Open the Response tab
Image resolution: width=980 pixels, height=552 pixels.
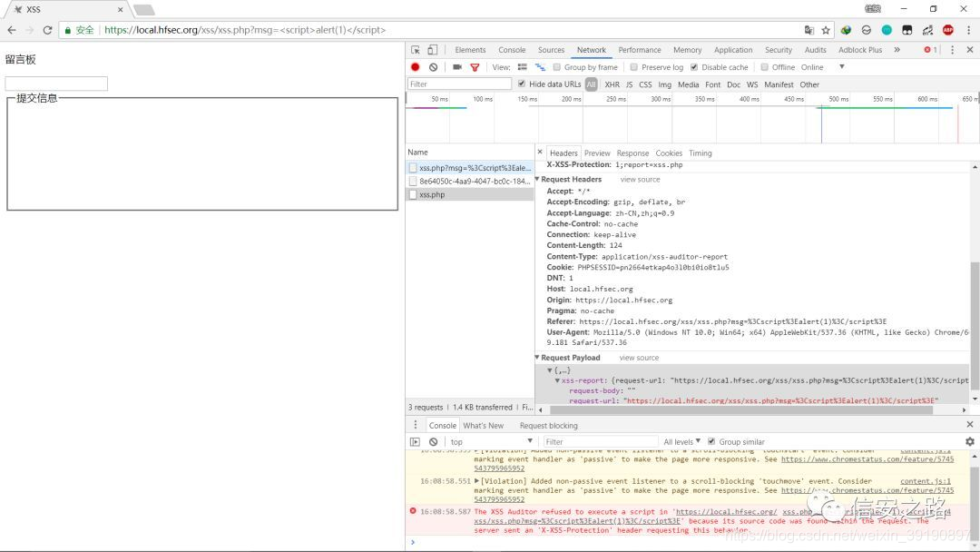tap(632, 153)
